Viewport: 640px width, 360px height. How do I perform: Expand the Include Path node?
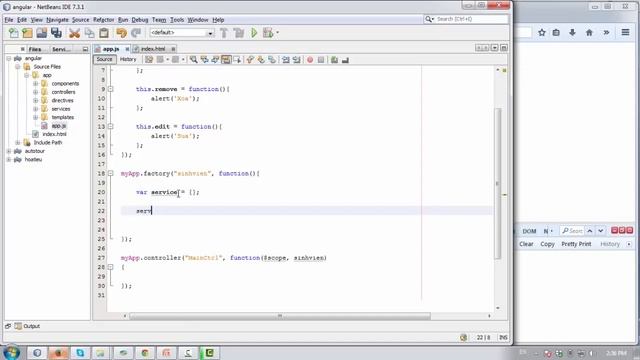(x=18, y=142)
